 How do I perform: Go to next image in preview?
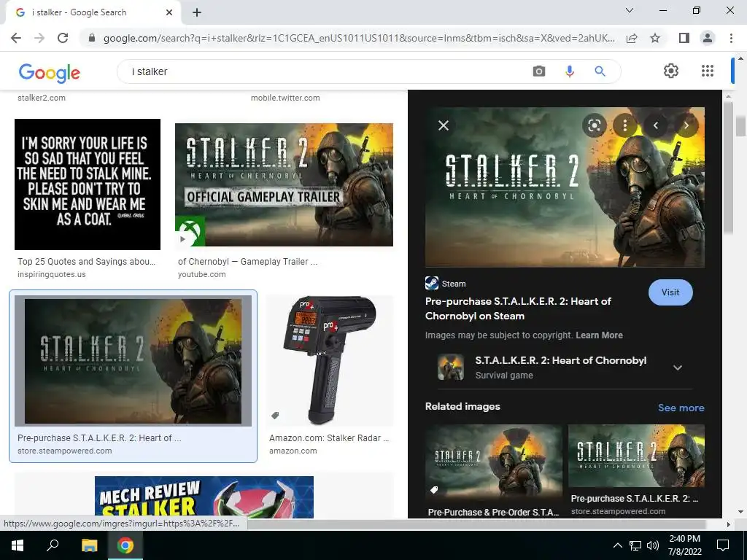tap(686, 125)
